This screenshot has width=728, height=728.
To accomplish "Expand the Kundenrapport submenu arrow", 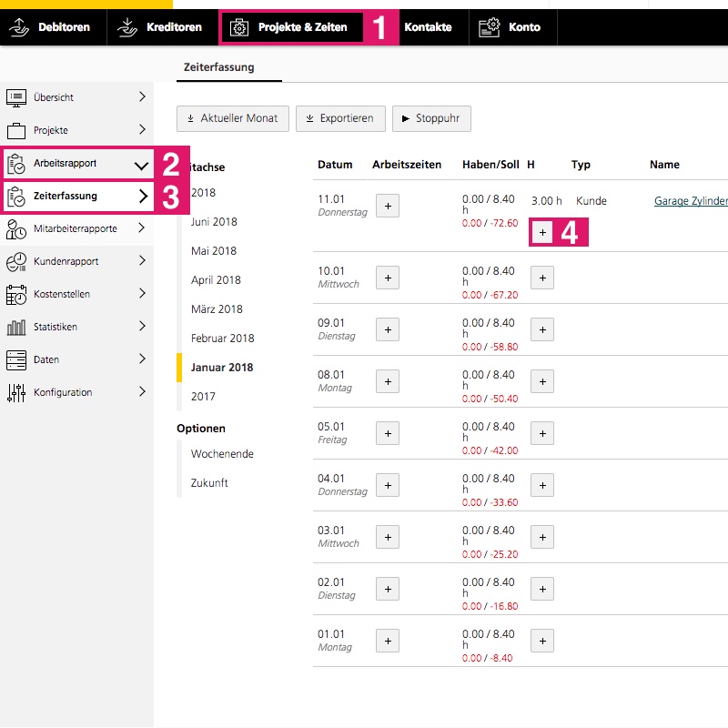I will pyautogui.click(x=142, y=261).
